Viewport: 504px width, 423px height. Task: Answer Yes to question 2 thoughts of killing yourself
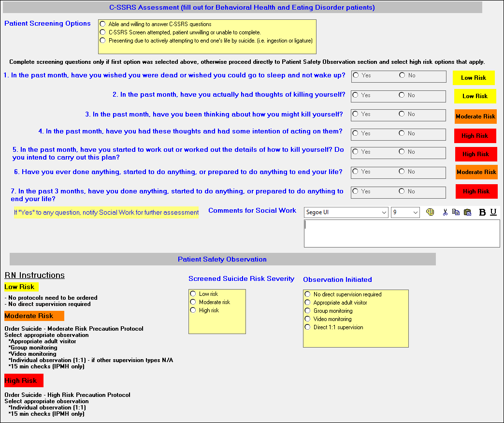355,95
